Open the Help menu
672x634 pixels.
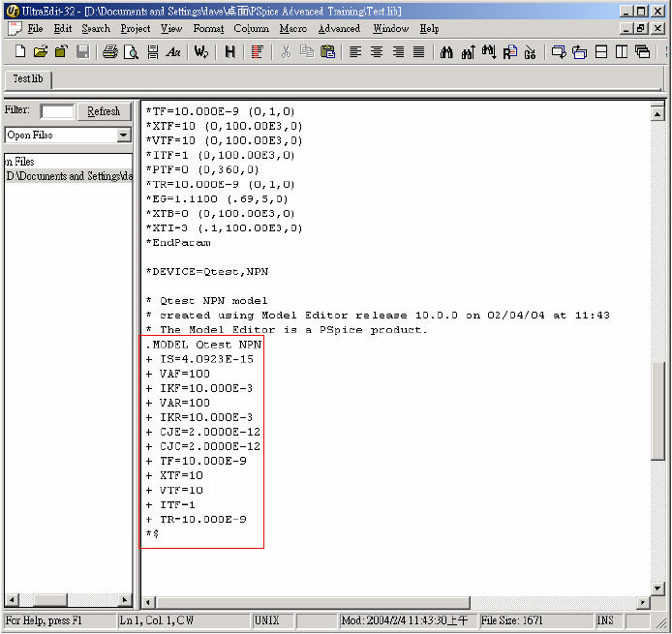[x=429, y=29]
